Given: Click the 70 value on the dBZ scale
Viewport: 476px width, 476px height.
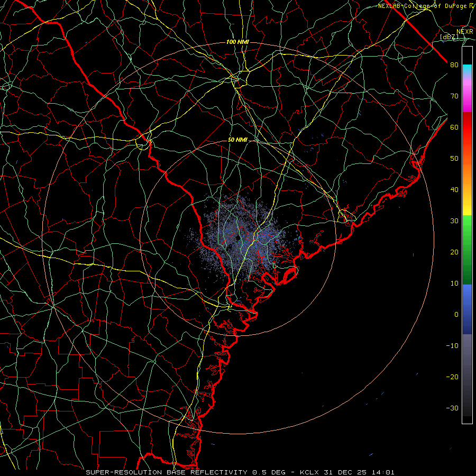Looking at the screenshot, I should pyautogui.click(x=454, y=96).
